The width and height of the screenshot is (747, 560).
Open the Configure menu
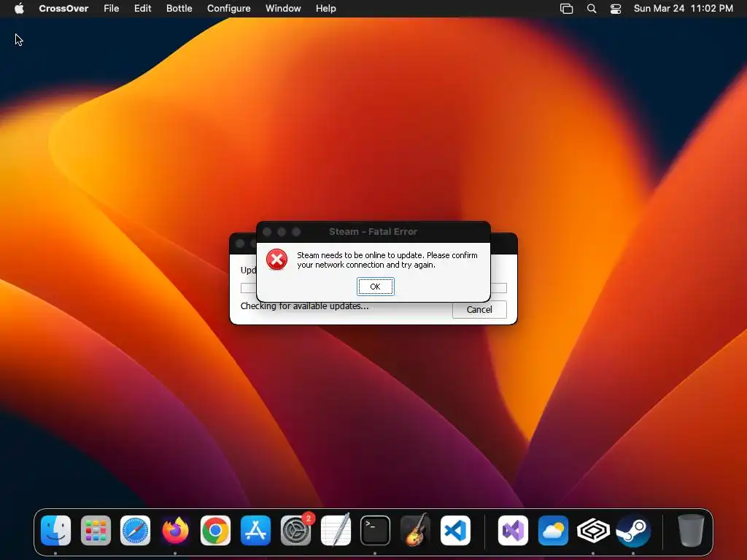[228, 9]
